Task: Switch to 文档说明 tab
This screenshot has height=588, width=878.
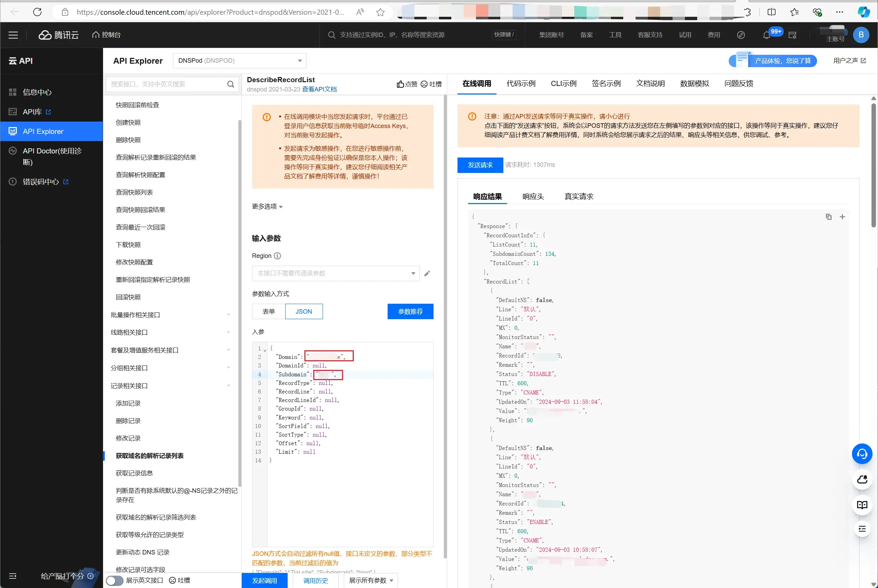Action: coord(650,84)
